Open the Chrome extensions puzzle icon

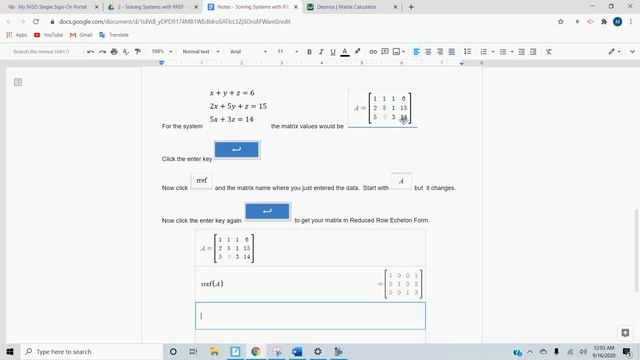(604, 22)
